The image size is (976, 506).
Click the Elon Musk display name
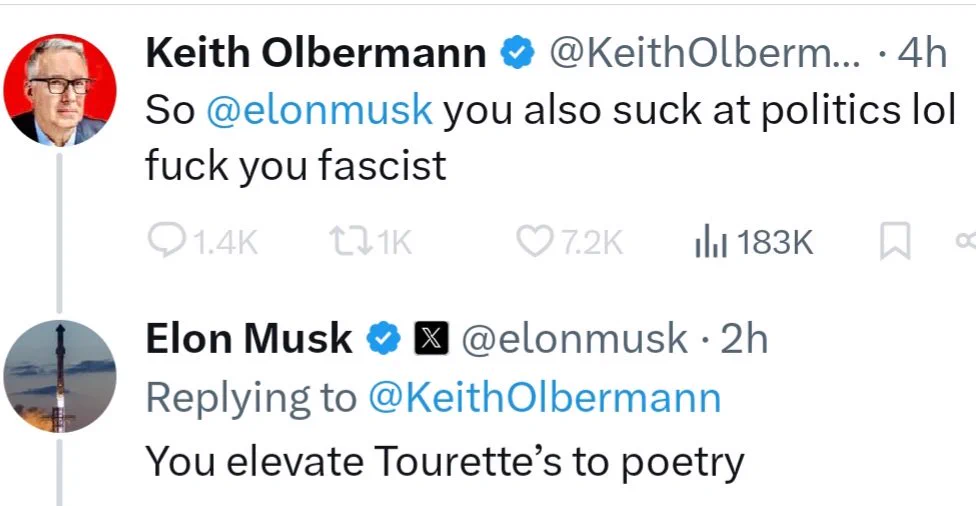tap(249, 339)
